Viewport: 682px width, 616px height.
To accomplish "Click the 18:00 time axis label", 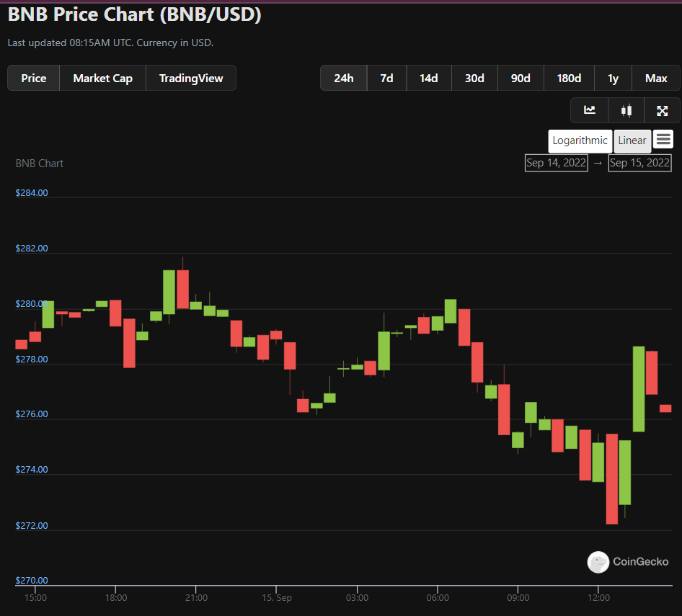I will tap(115, 598).
